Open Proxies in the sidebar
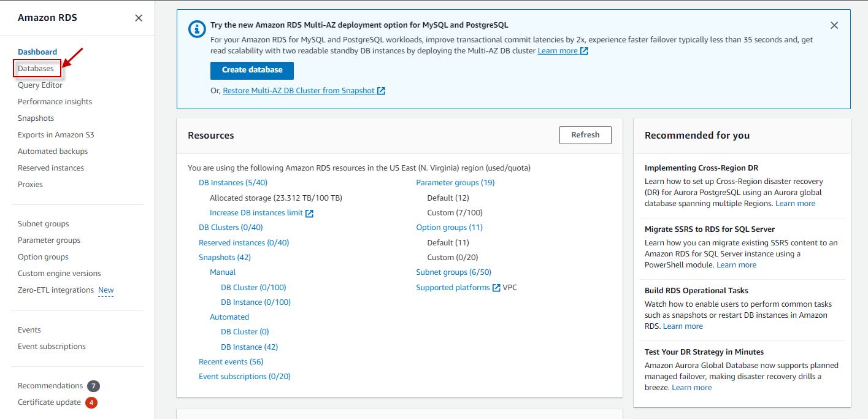This screenshot has width=868, height=419. point(30,185)
